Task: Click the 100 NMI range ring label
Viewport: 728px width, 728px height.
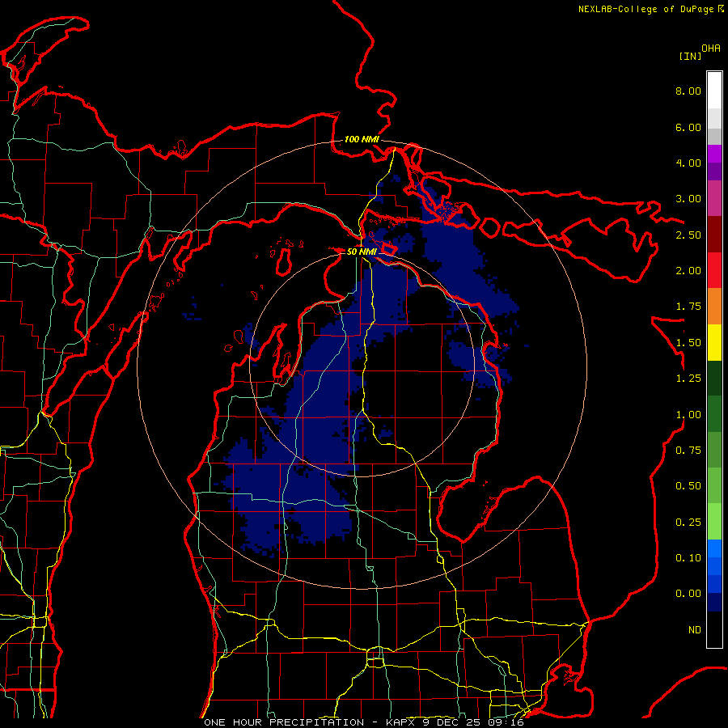Action: point(362,139)
